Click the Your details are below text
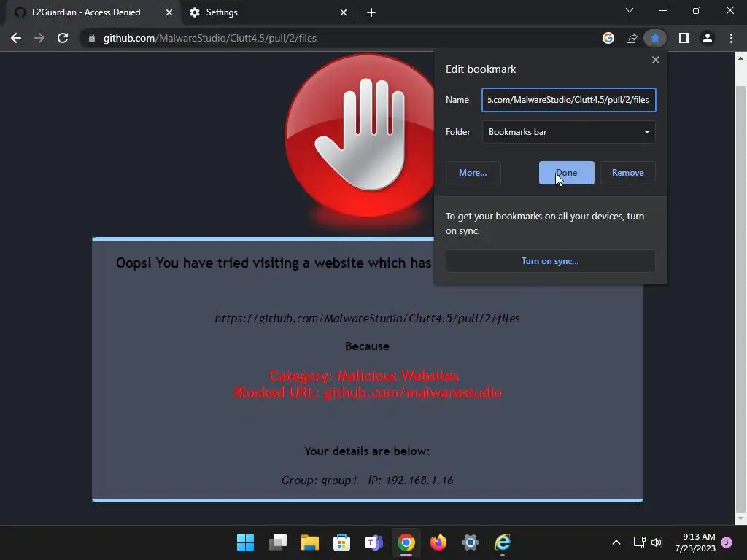The image size is (747, 560). pos(367,451)
